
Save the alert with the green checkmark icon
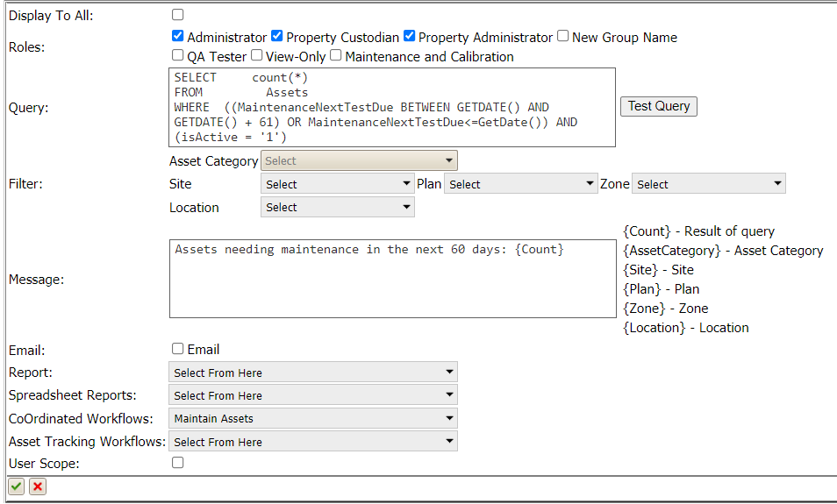click(17, 486)
